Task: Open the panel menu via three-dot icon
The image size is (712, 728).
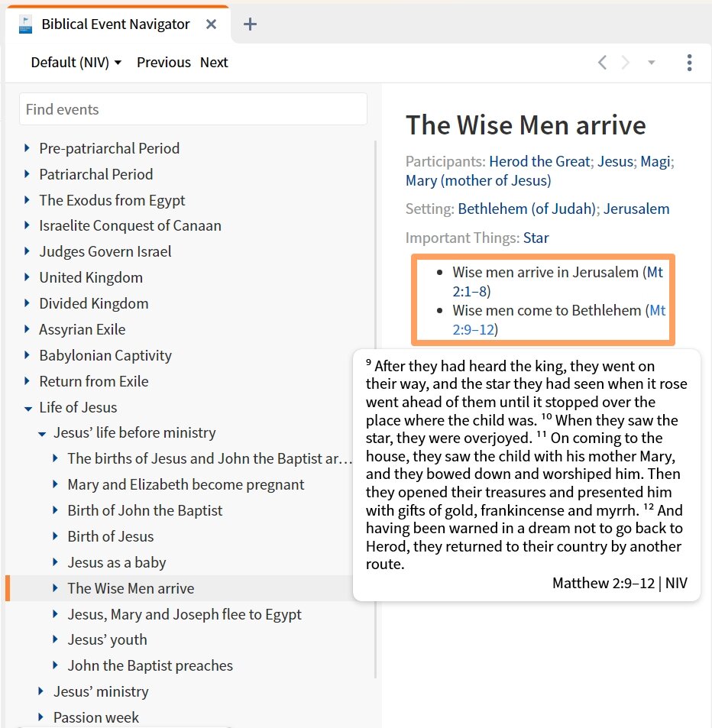Action: [x=689, y=63]
